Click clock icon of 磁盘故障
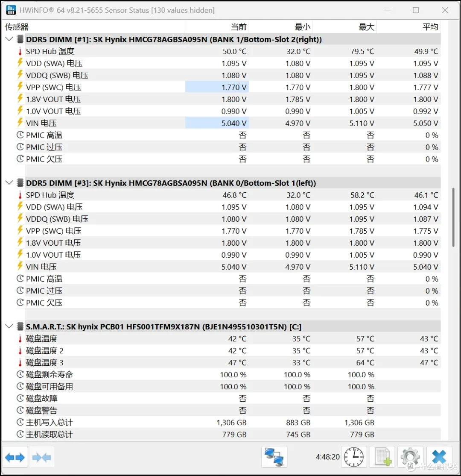Image resolution: width=461 pixels, height=476 pixels. pos(20,398)
